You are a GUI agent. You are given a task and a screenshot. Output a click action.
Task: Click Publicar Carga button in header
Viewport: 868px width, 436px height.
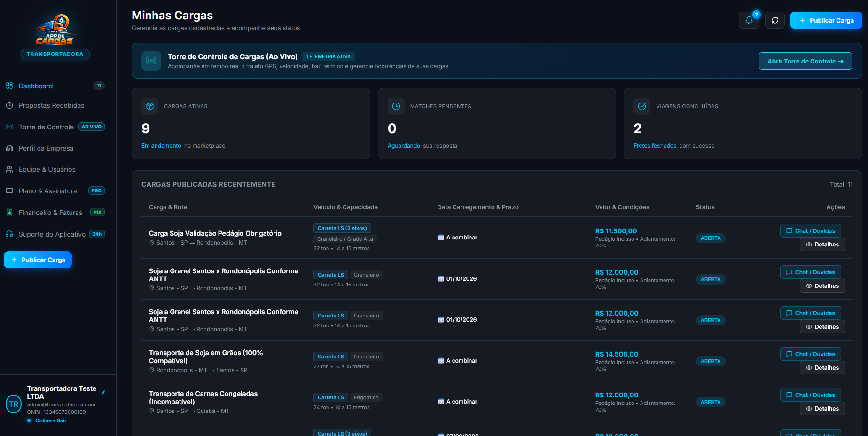click(x=826, y=20)
